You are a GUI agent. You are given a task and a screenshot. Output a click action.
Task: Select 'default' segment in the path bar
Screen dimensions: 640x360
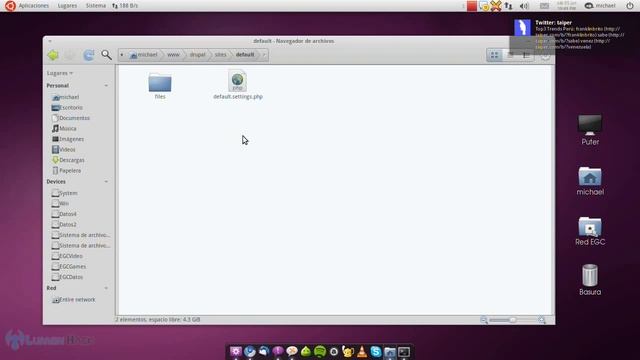pos(245,55)
